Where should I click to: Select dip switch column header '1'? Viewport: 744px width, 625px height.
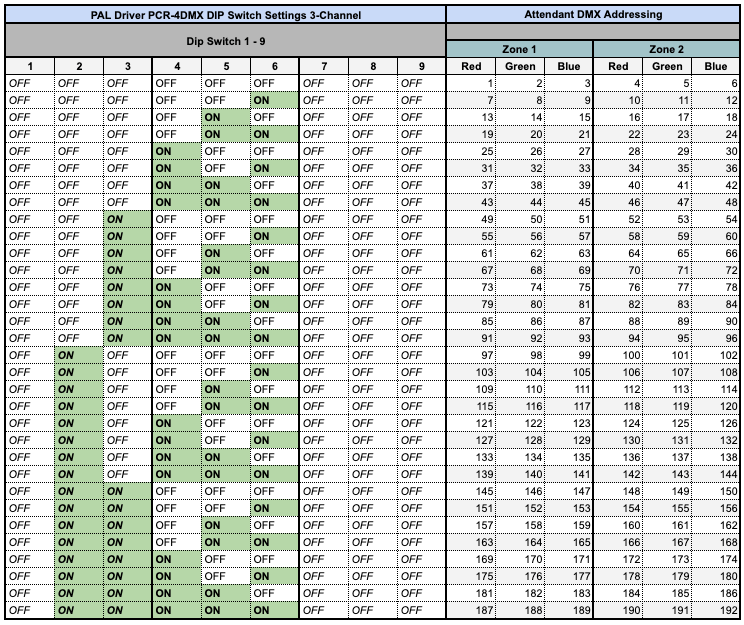tap(30, 66)
